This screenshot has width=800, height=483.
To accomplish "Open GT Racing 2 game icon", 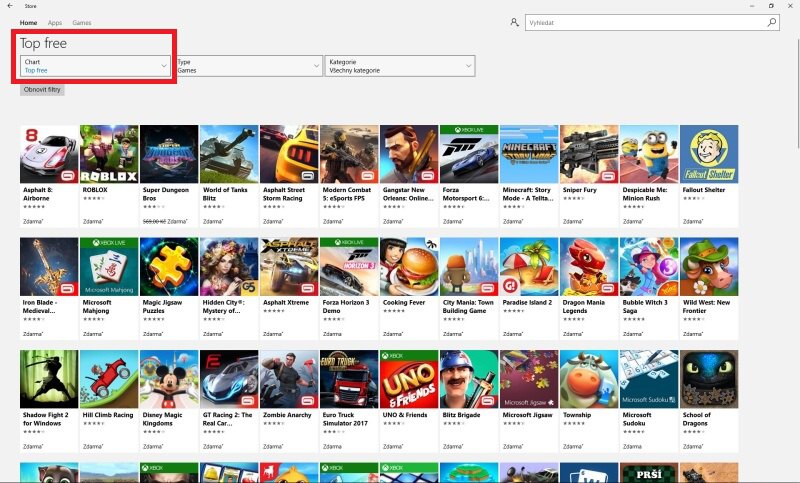I will (229, 379).
